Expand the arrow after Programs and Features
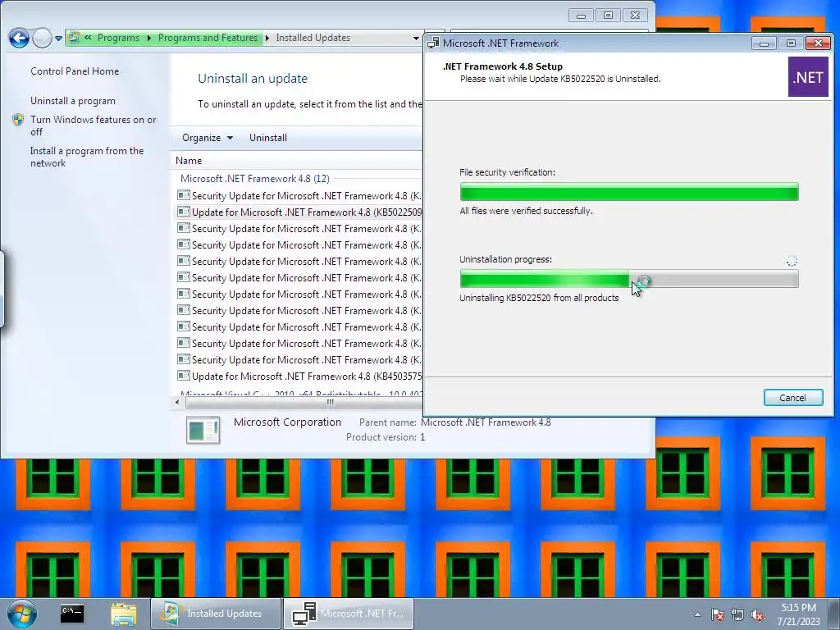 pyautogui.click(x=267, y=38)
